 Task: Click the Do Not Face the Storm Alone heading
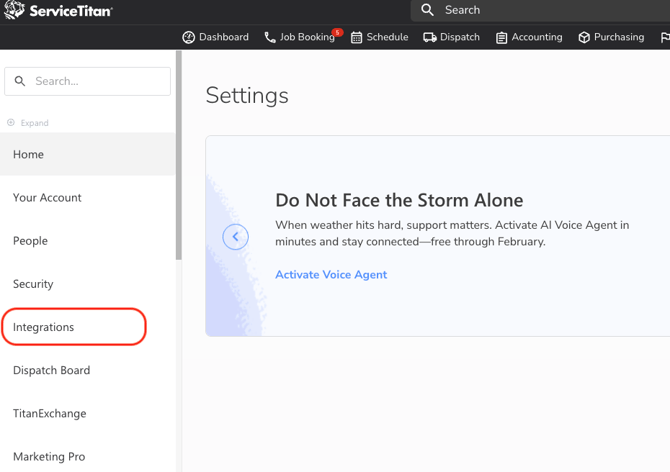[x=399, y=200]
